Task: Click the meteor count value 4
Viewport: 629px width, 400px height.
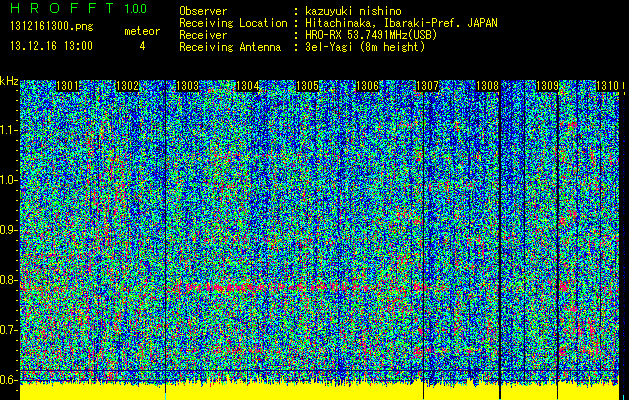Action: coord(142,46)
